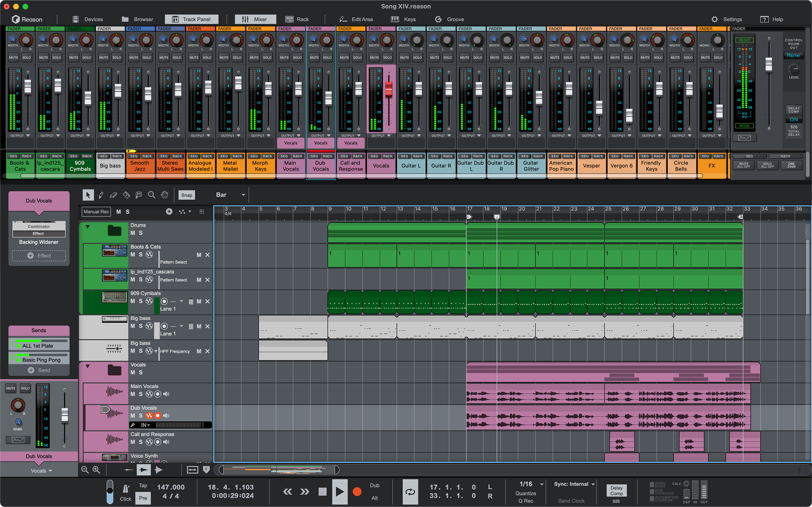The image size is (812, 507).
Task: Click the tempo 147.000 field
Action: 171,487
